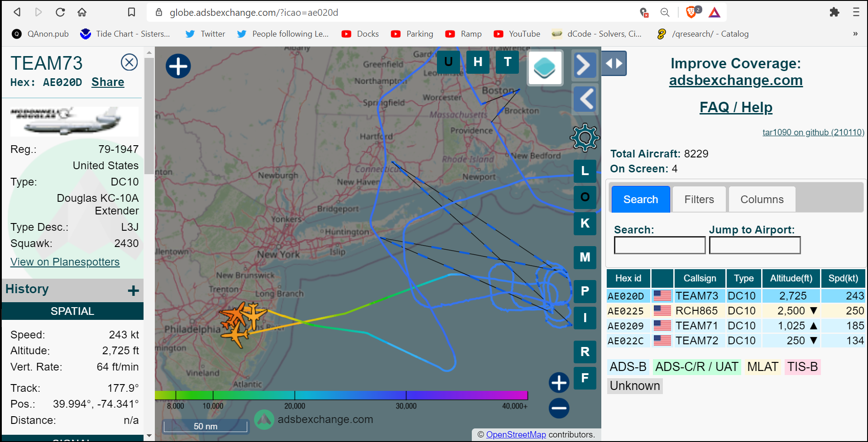Toggle the L map option
The image size is (868, 442).
(585, 171)
